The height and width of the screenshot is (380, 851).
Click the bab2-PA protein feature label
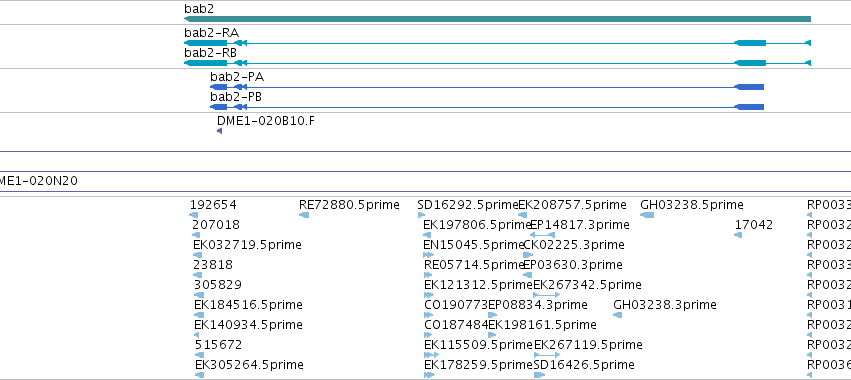(237, 77)
